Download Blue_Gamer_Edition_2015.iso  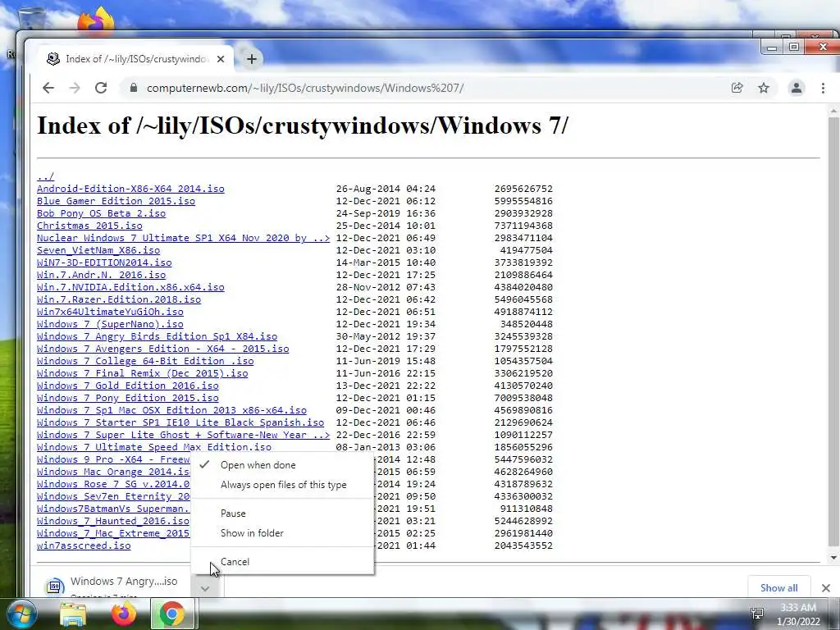116,201
